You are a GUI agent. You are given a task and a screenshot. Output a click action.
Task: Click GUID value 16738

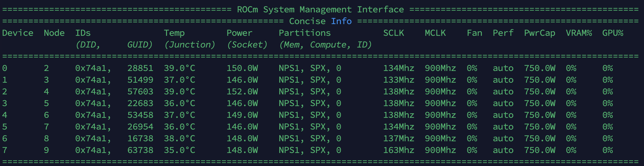pyautogui.click(x=140, y=138)
